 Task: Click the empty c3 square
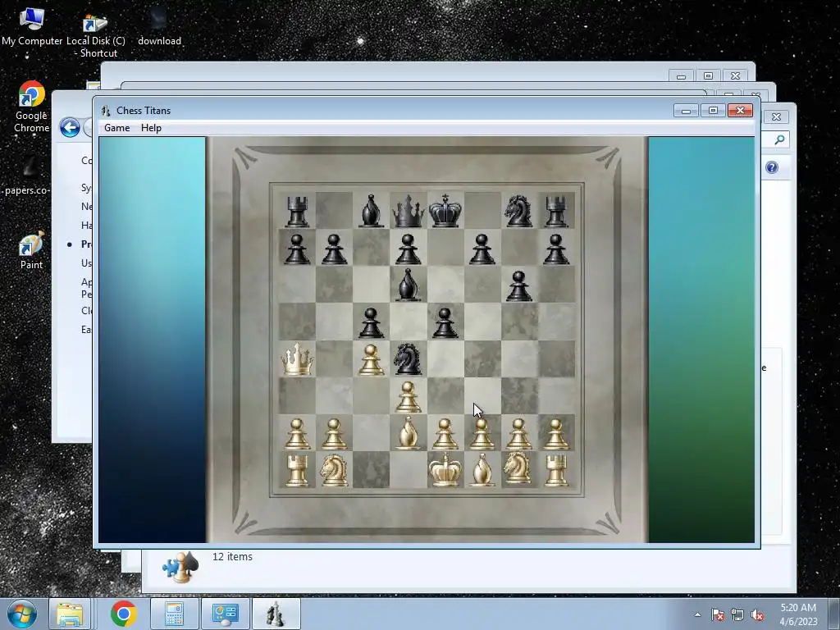pos(372,396)
